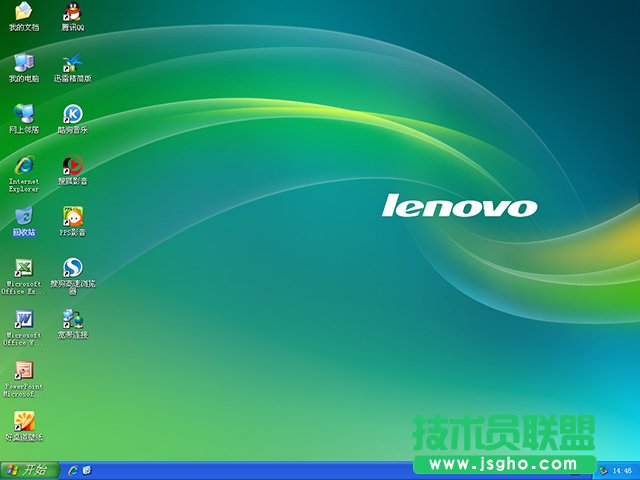Open the 开始 (Start) menu button

30,470
